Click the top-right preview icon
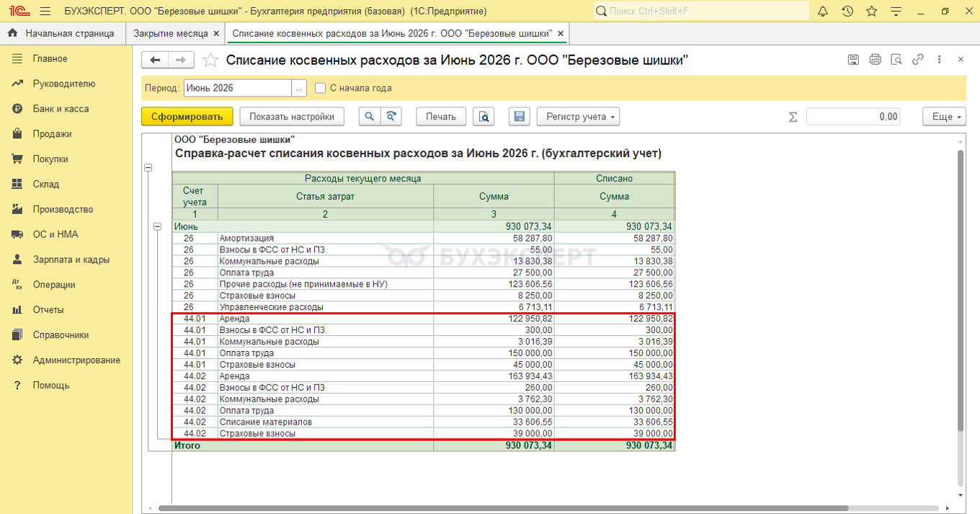This screenshot has height=514, width=980. point(896,60)
